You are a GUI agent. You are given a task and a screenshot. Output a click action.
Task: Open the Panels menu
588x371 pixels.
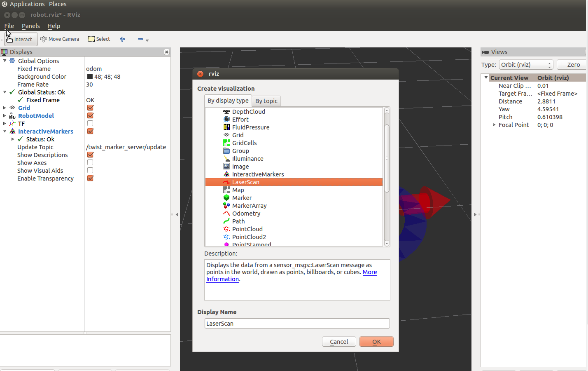click(31, 26)
